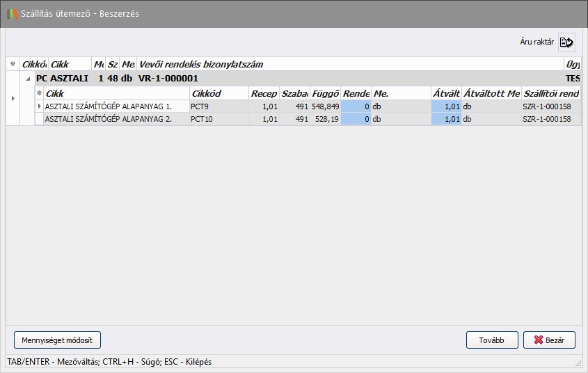This screenshot has height=373, width=588.
Task: Click the blue Átvált value cell for PCT10
Action: pyautogui.click(x=446, y=119)
